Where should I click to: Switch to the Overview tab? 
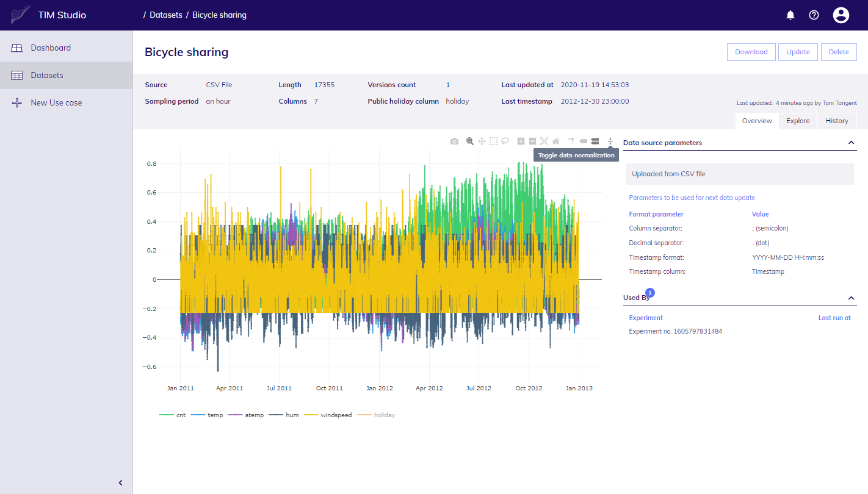757,121
